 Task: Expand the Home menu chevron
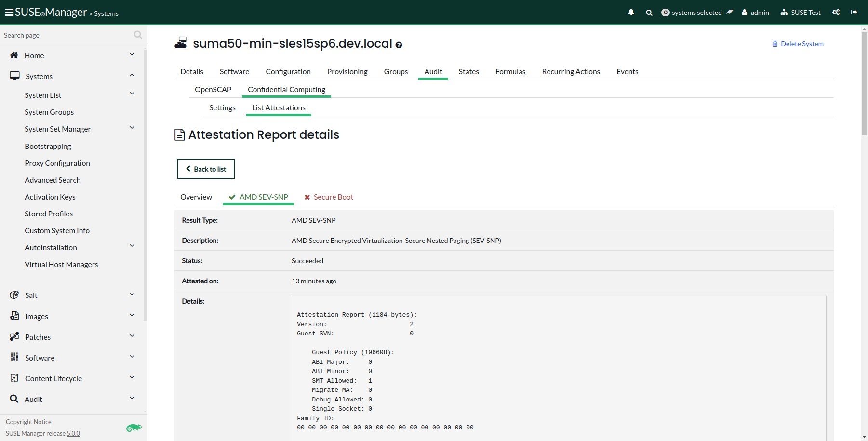click(132, 54)
